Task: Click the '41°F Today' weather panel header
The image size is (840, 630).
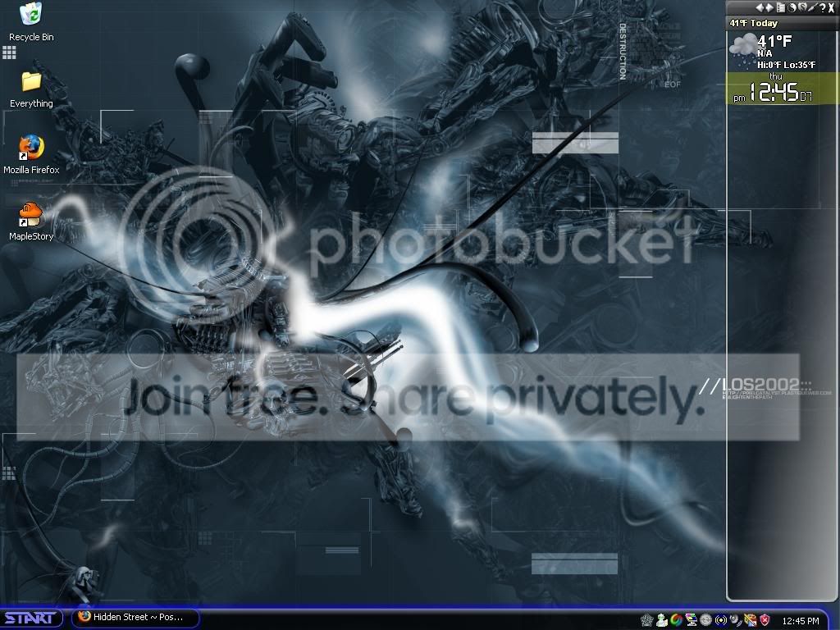Action: [782, 23]
